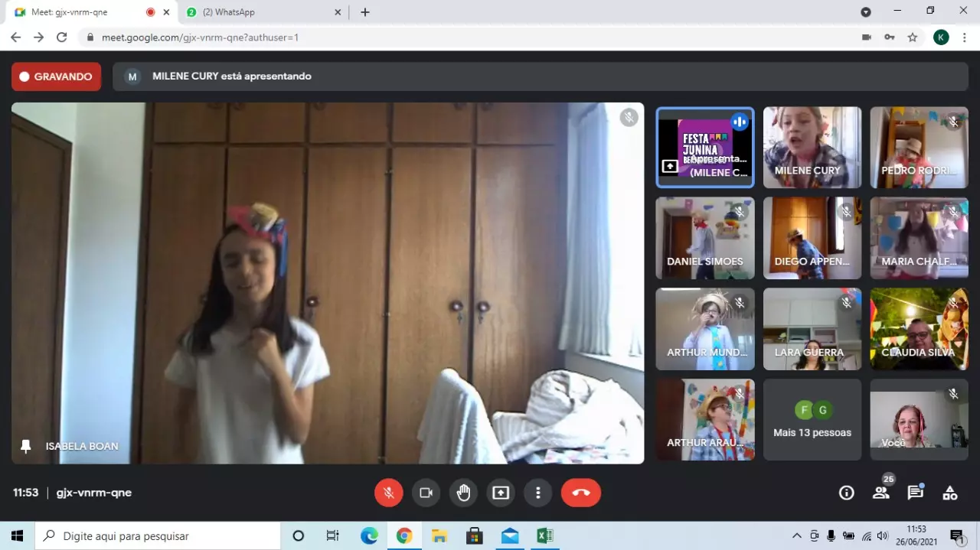This screenshot has width=980, height=550.
Task: Toggle the camera on or off
Action: pos(426,493)
